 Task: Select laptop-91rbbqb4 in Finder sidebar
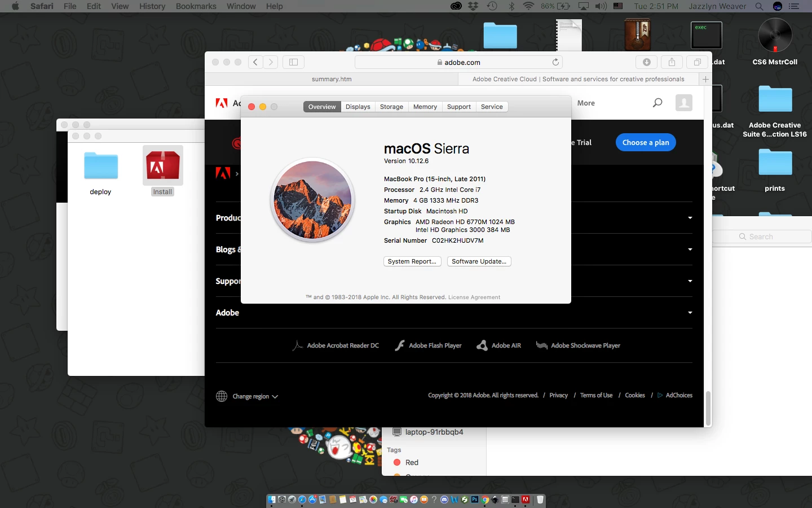tap(428, 432)
